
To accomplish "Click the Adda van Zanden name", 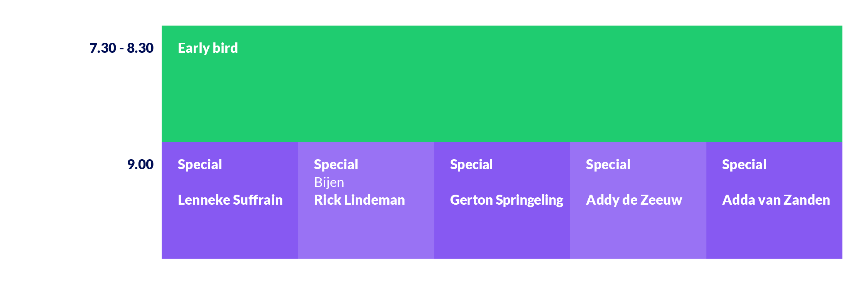I will pyautogui.click(x=776, y=200).
